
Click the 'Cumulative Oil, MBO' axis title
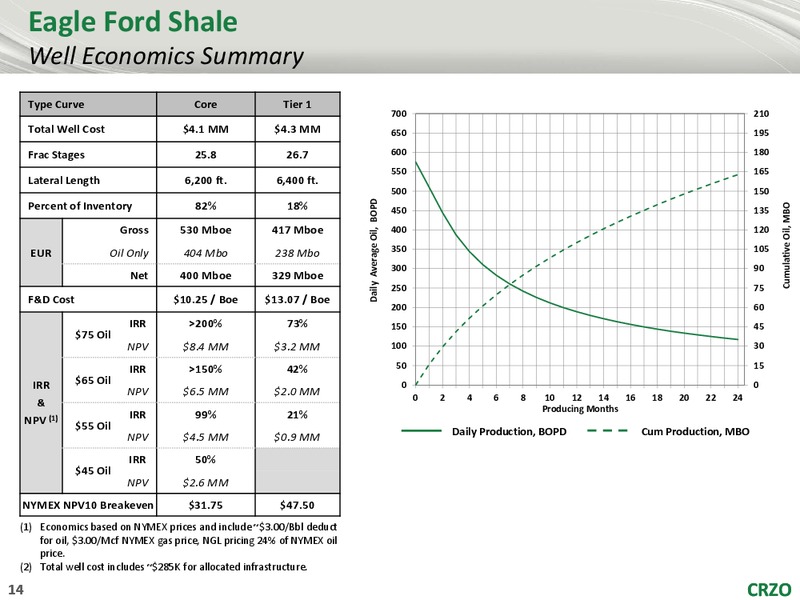tap(786, 245)
